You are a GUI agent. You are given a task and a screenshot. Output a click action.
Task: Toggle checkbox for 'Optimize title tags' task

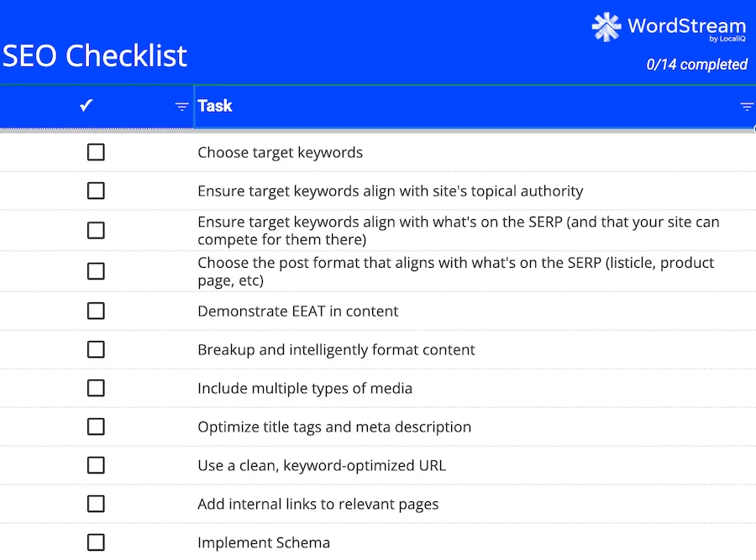point(96,427)
